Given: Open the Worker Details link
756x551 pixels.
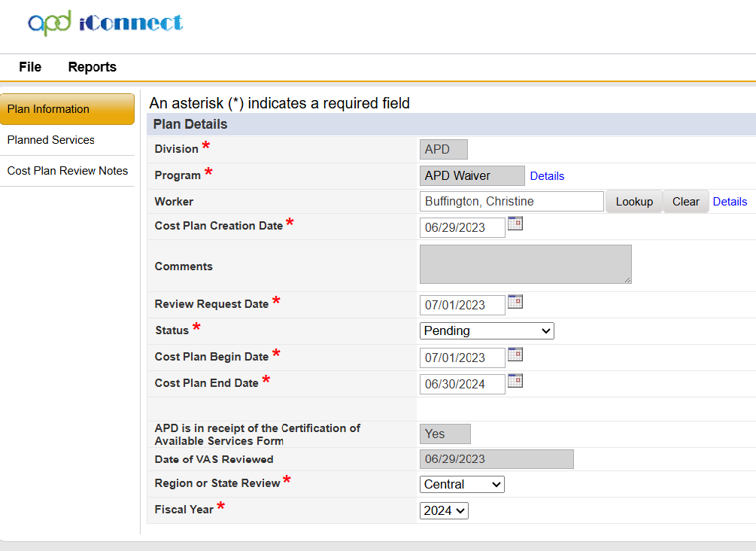Looking at the screenshot, I should click(730, 202).
